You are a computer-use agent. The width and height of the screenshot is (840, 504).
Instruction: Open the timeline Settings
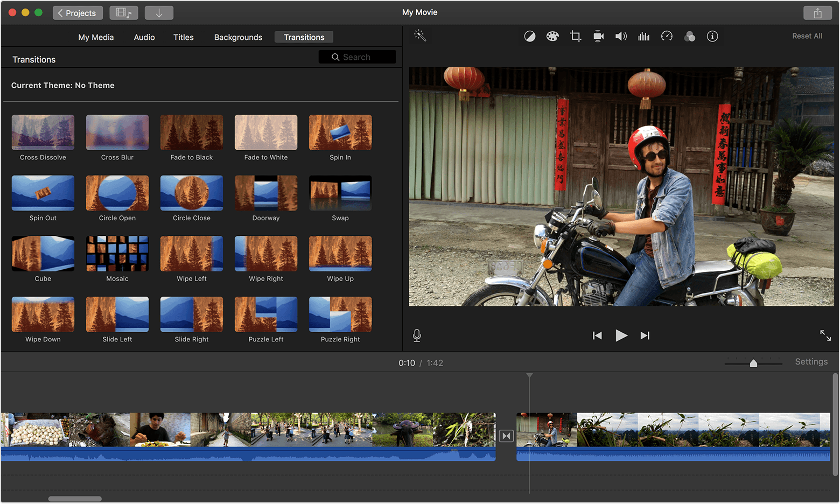[x=811, y=361]
